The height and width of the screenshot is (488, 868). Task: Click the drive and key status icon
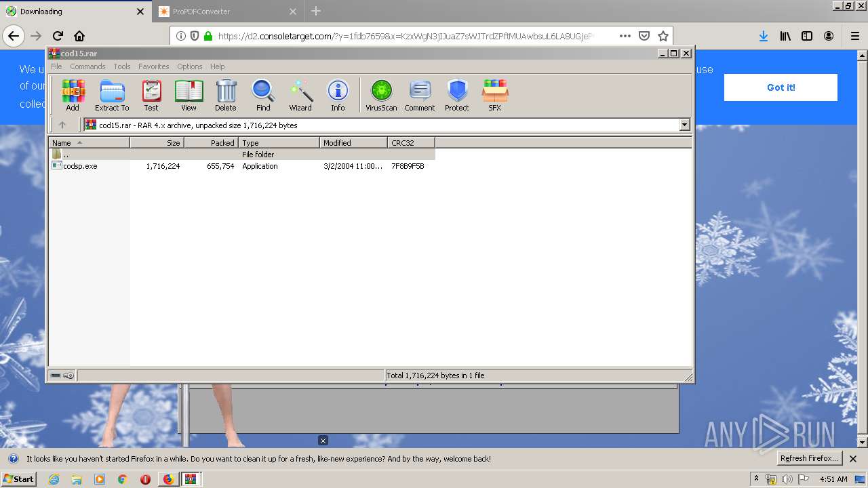62,375
